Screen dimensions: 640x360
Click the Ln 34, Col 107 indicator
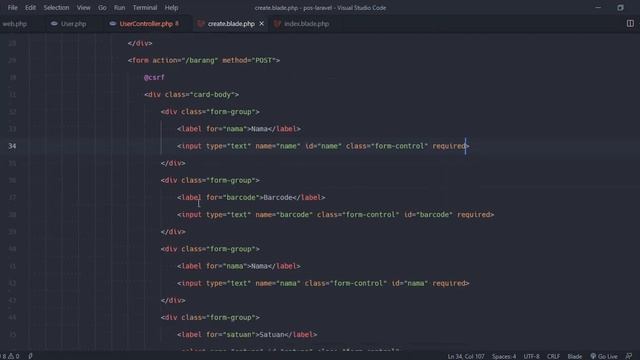pyautogui.click(x=465, y=356)
